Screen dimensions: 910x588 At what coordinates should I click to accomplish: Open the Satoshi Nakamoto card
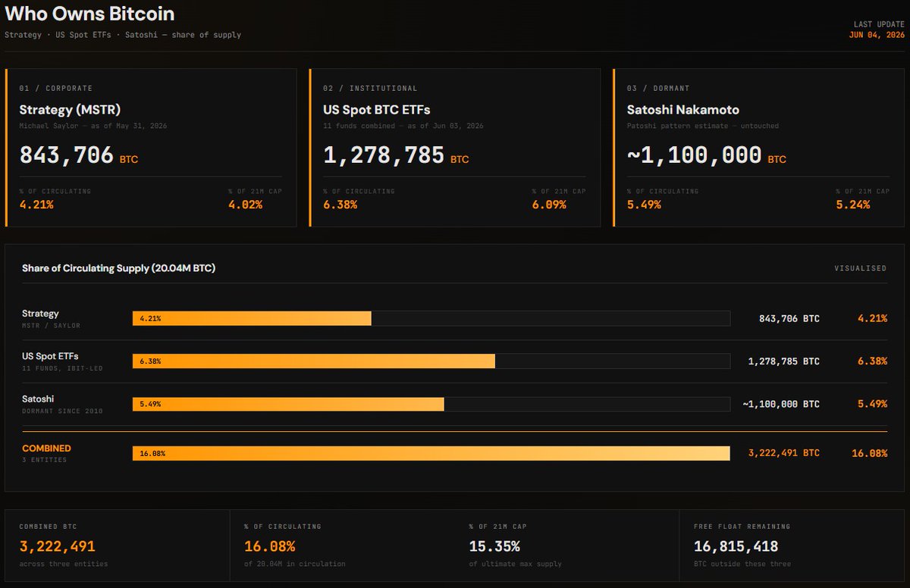click(x=758, y=148)
